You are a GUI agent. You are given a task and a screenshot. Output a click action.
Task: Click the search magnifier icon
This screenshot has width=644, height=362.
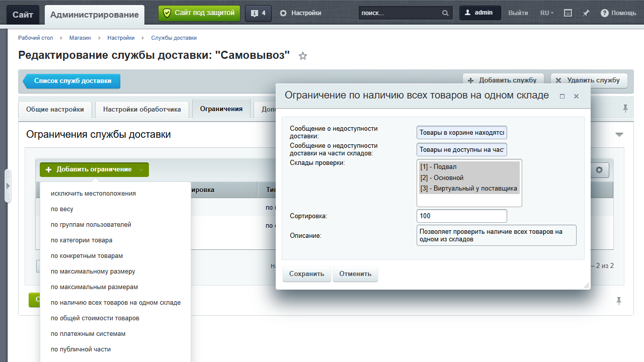(445, 13)
